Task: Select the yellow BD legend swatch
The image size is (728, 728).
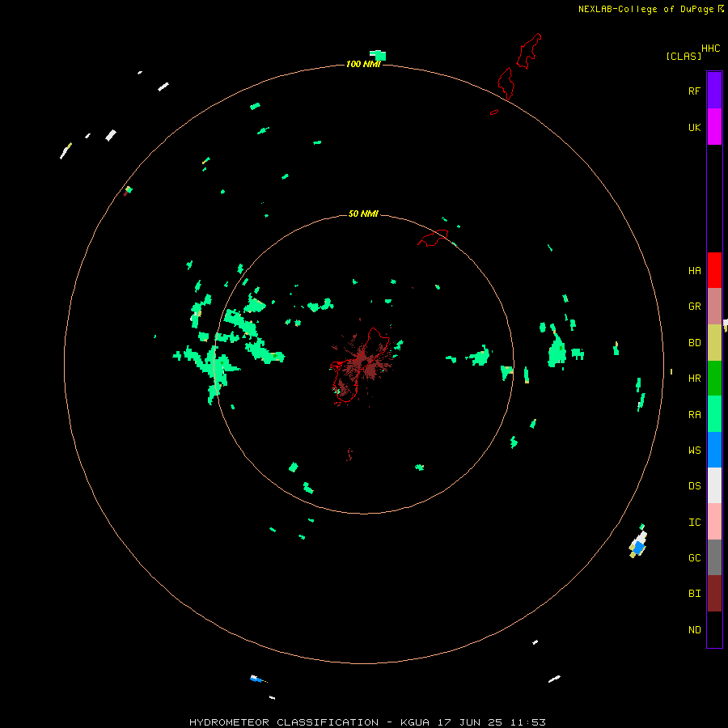Action: 714,343
